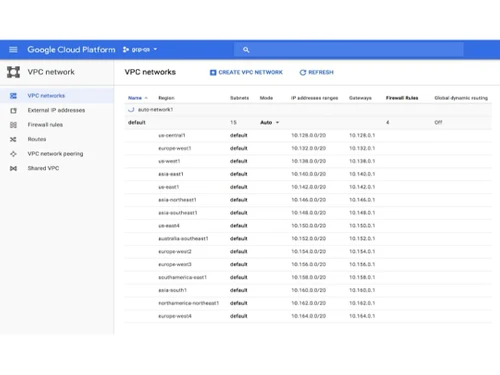
Task: Click Global dynamic routing header
Action: point(461,98)
